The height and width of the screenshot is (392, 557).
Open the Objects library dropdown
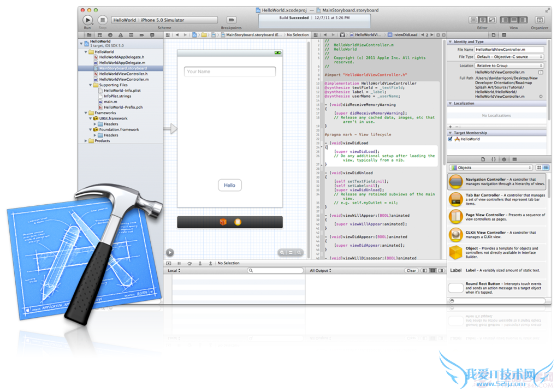491,168
